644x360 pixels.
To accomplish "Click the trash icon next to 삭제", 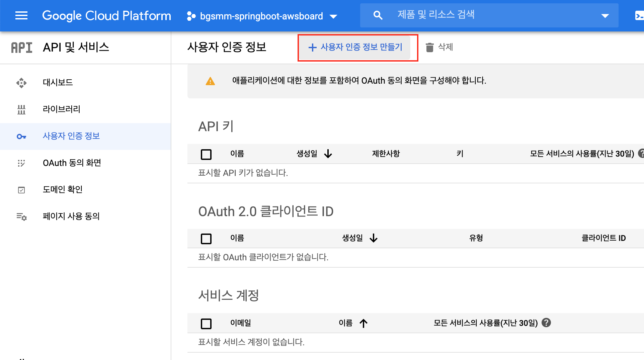I will [x=429, y=48].
